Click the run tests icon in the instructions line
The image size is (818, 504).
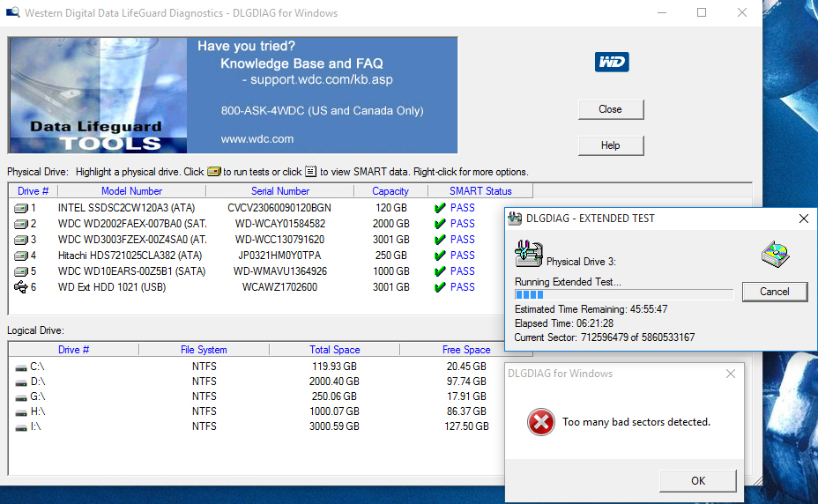214,172
